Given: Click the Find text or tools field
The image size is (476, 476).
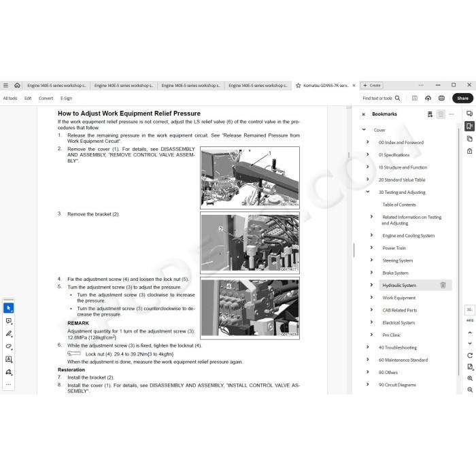Looking at the screenshot, I should point(377,98).
